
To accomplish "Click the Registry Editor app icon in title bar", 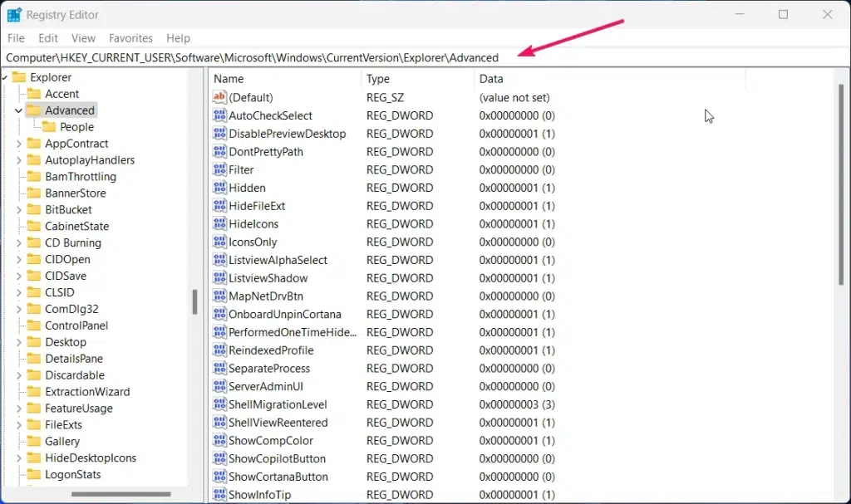I will [13, 15].
